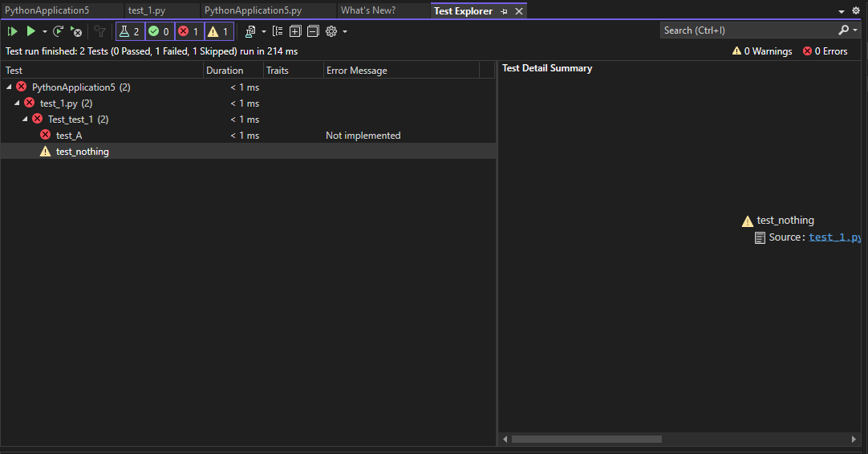This screenshot has height=454, width=868.
Task: Click the Duration column header
Action: click(233, 71)
